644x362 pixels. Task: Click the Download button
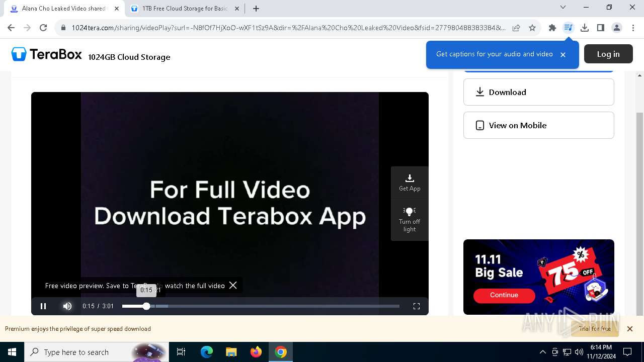[x=538, y=92]
